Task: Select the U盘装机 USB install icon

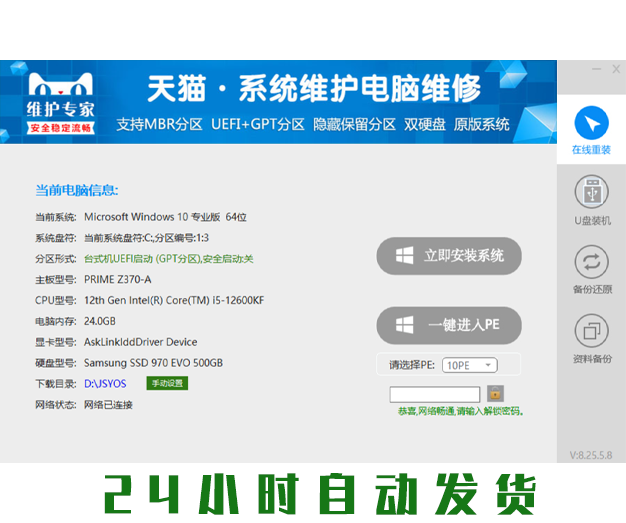Action: [591, 192]
